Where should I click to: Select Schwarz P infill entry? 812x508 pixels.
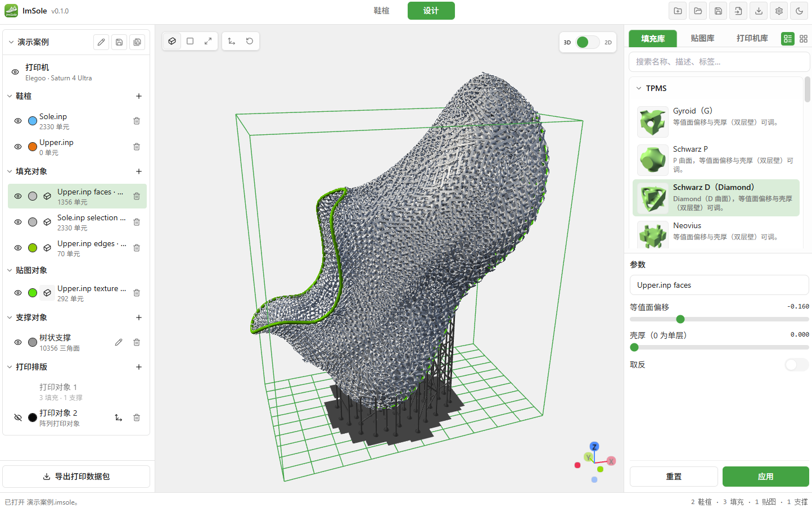[x=716, y=160]
